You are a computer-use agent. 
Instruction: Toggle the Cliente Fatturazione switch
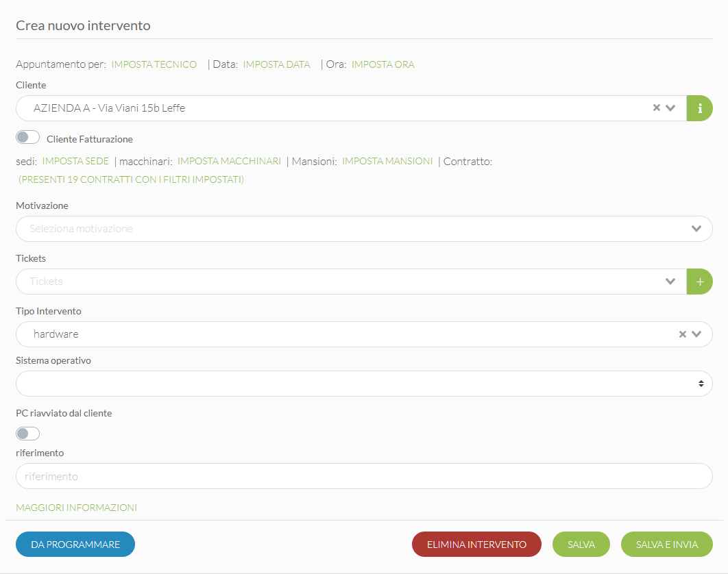pos(28,138)
